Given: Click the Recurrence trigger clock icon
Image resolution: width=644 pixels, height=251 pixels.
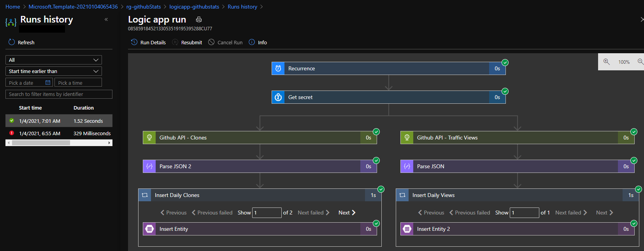Looking at the screenshot, I should (278, 68).
